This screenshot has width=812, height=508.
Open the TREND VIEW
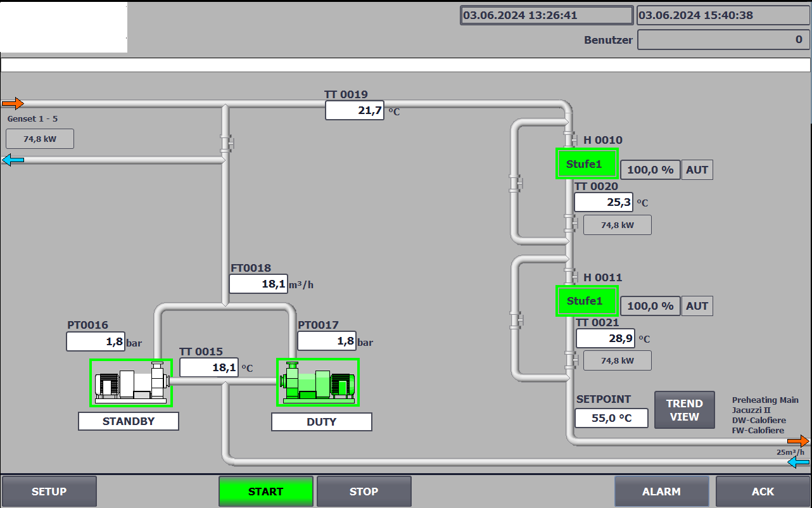[x=684, y=410]
